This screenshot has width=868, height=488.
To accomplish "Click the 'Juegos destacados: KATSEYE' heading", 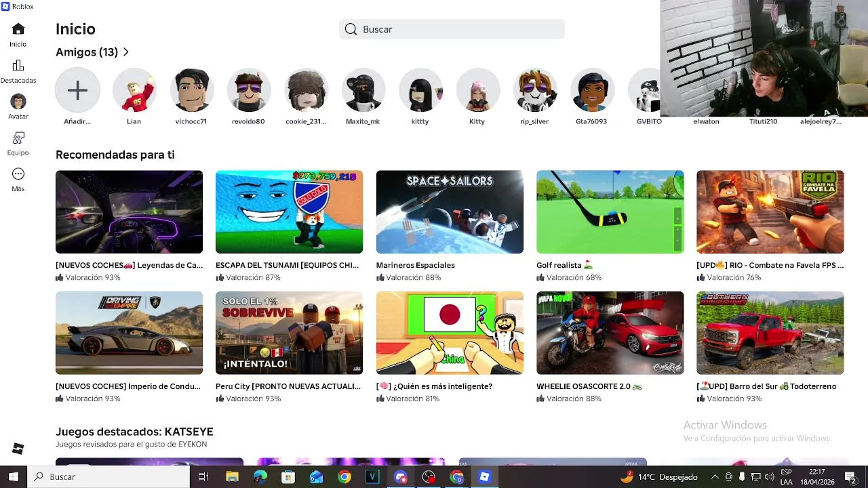I will coord(134,432).
